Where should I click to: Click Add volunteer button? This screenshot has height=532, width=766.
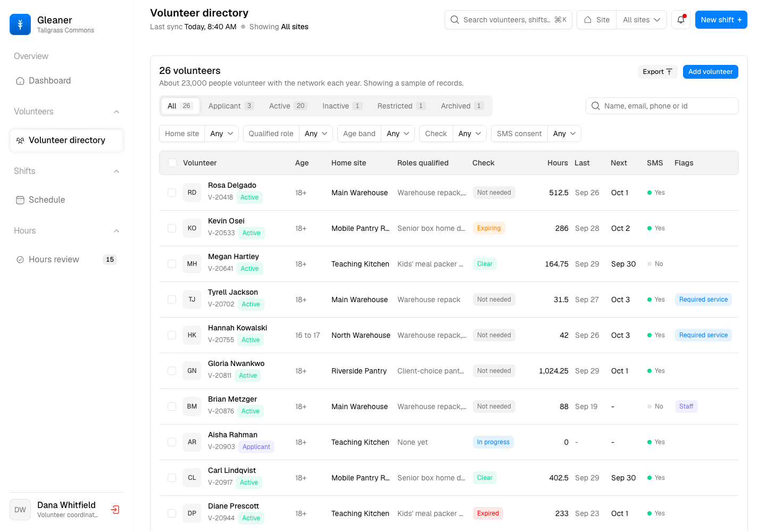[x=711, y=72]
